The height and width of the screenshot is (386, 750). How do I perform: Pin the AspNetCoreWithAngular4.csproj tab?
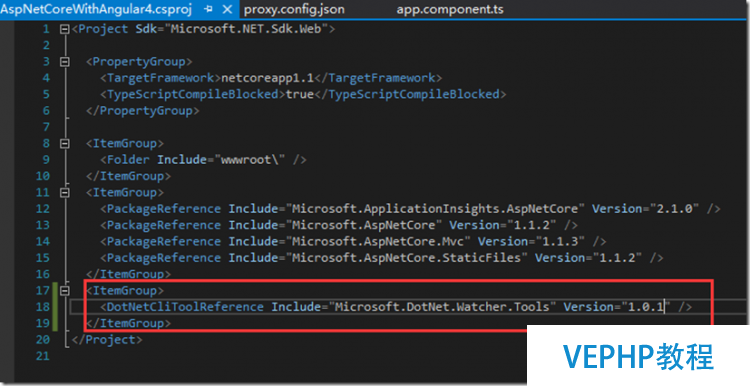click(x=209, y=10)
